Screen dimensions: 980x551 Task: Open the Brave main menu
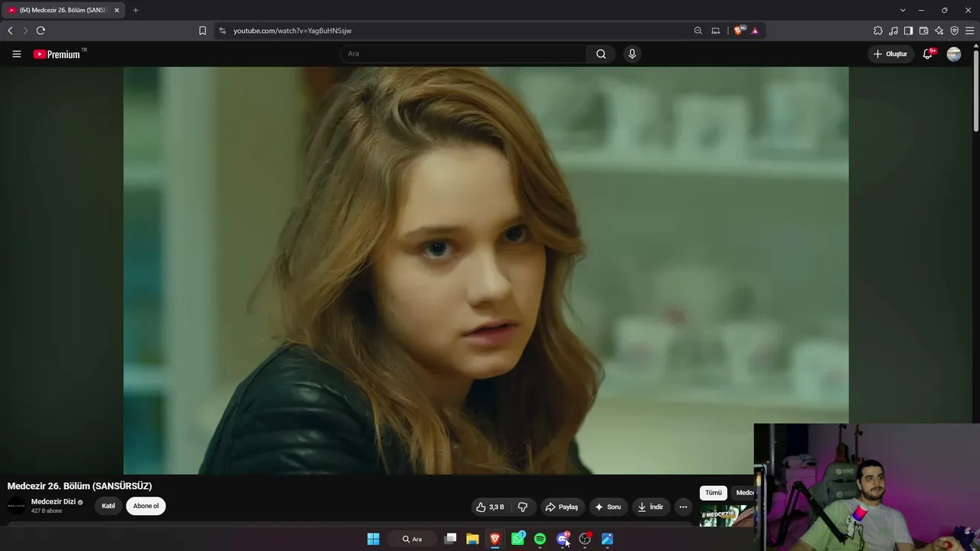click(x=970, y=31)
